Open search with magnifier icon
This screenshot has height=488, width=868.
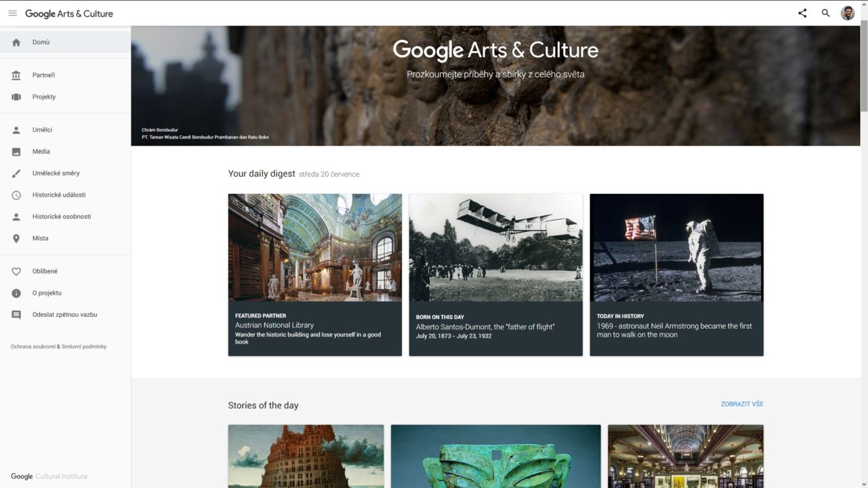point(826,13)
